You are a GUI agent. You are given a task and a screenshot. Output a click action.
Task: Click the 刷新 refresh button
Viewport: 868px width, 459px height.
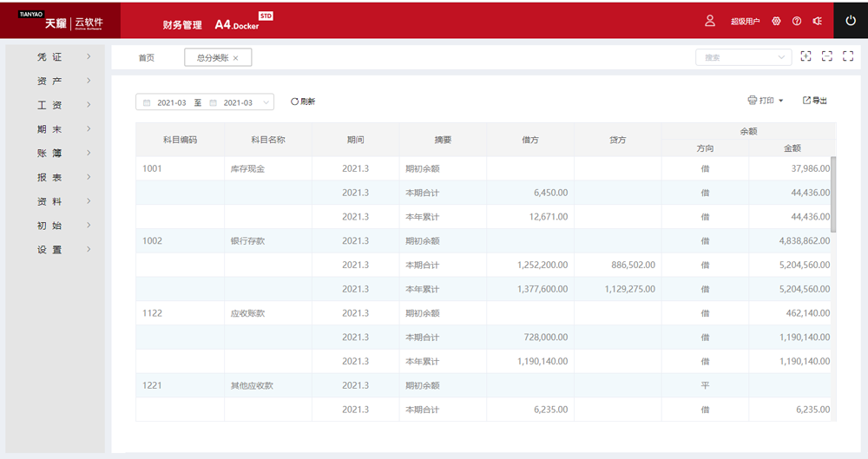pos(303,102)
